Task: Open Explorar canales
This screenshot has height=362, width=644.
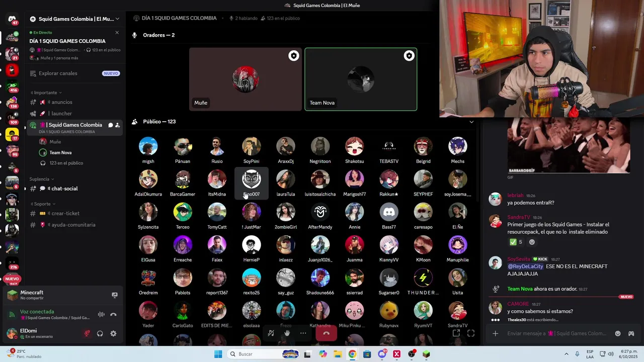Action: pos(74,73)
